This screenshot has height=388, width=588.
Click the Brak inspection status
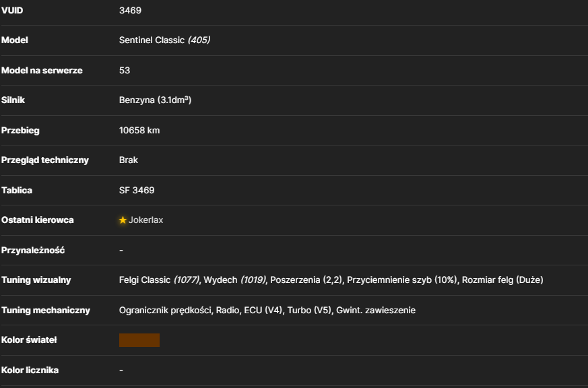tap(129, 160)
